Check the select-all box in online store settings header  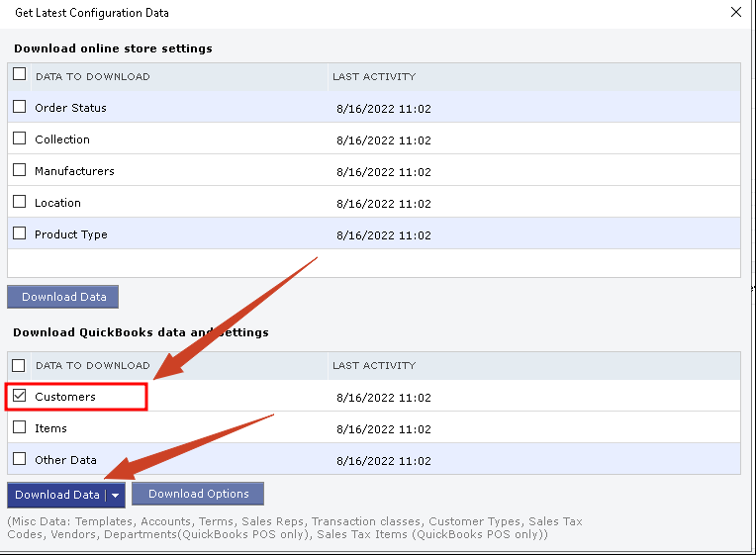pyautogui.click(x=19, y=74)
